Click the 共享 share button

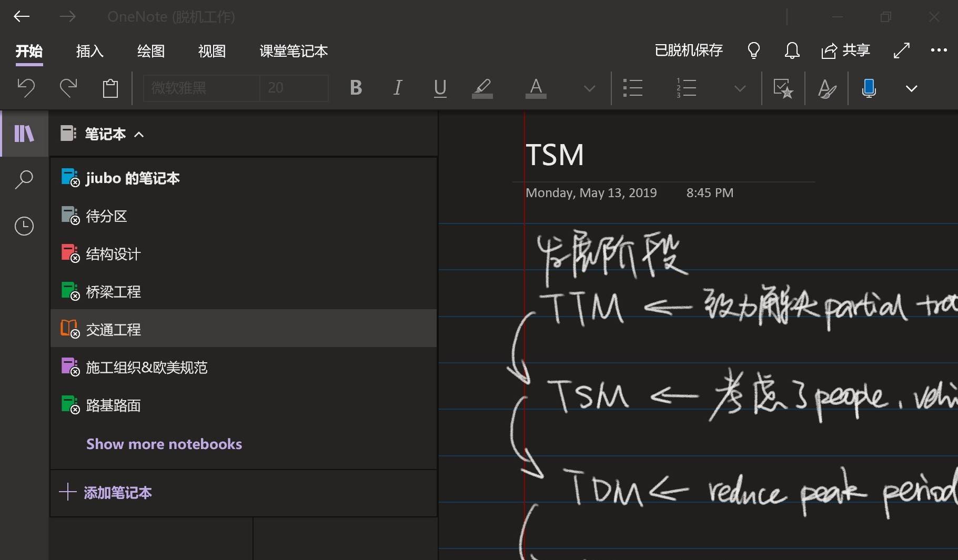click(845, 50)
